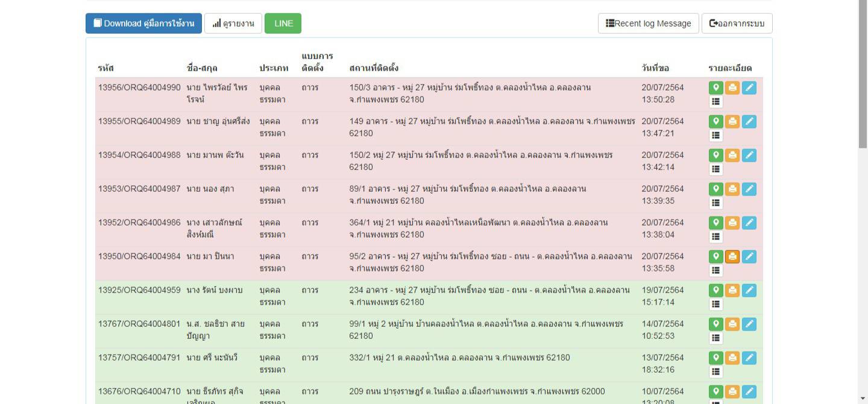Print request 13676/ORQ64004710

(732, 391)
